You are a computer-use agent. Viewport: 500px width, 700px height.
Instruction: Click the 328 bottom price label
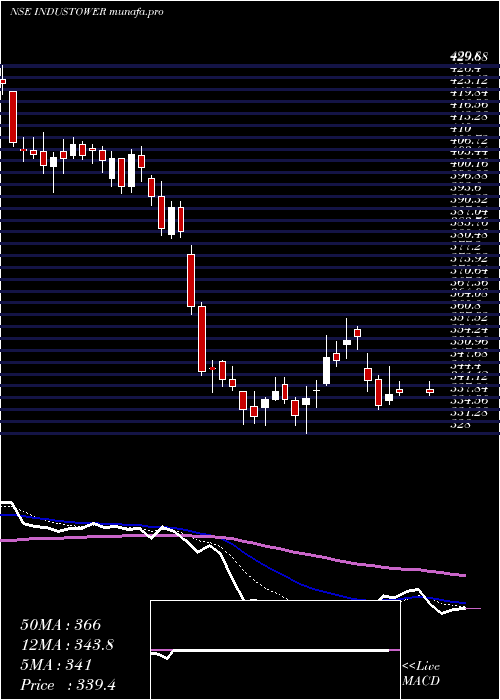pyautogui.click(x=461, y=425)
